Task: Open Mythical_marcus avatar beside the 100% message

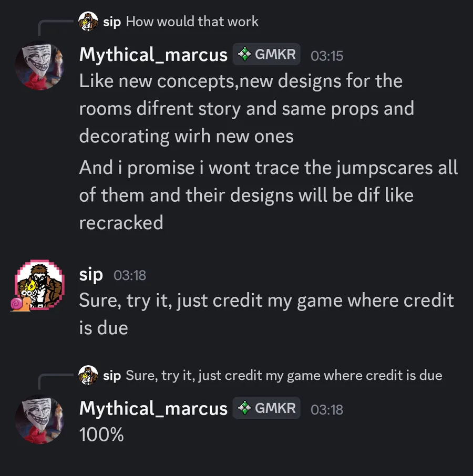Action: click(x=39, y=419)
